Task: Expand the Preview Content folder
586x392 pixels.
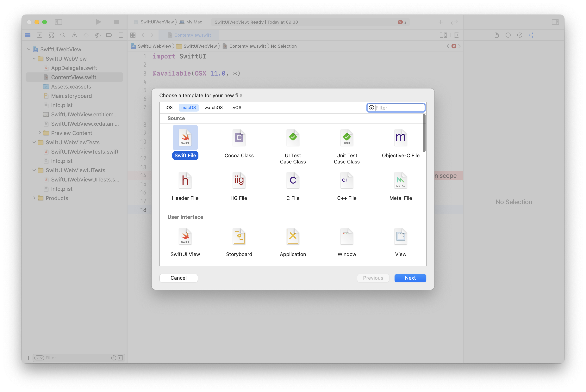Action: tap(40, 133)
